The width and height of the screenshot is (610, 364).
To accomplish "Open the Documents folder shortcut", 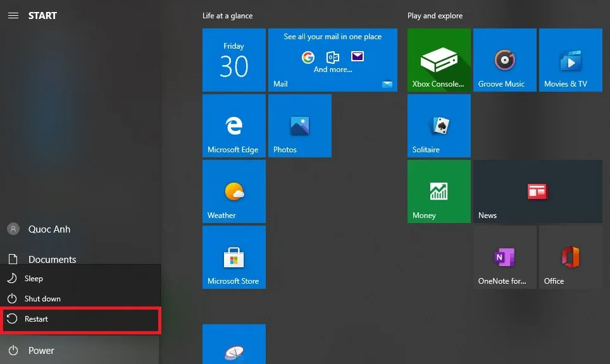I will coord(52,259).
